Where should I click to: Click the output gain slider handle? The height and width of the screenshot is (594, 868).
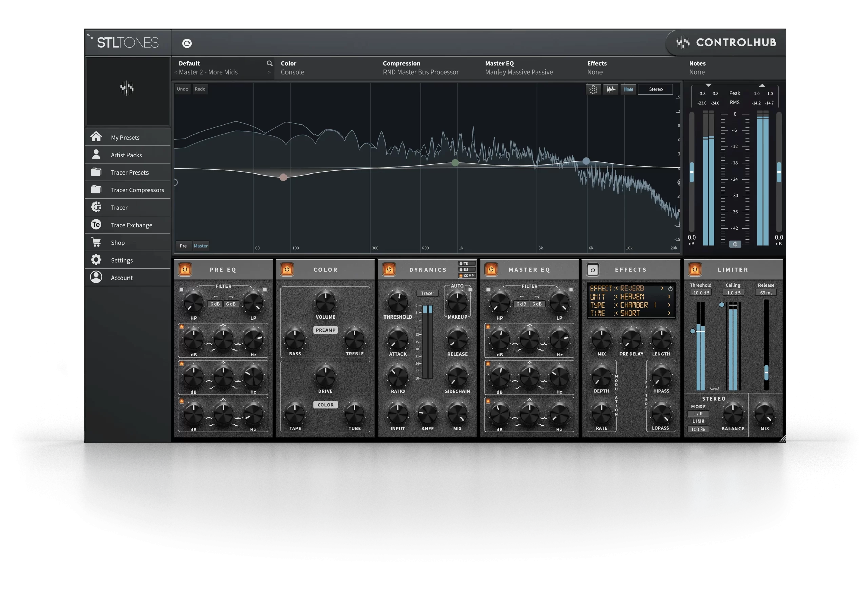point(779,172)
